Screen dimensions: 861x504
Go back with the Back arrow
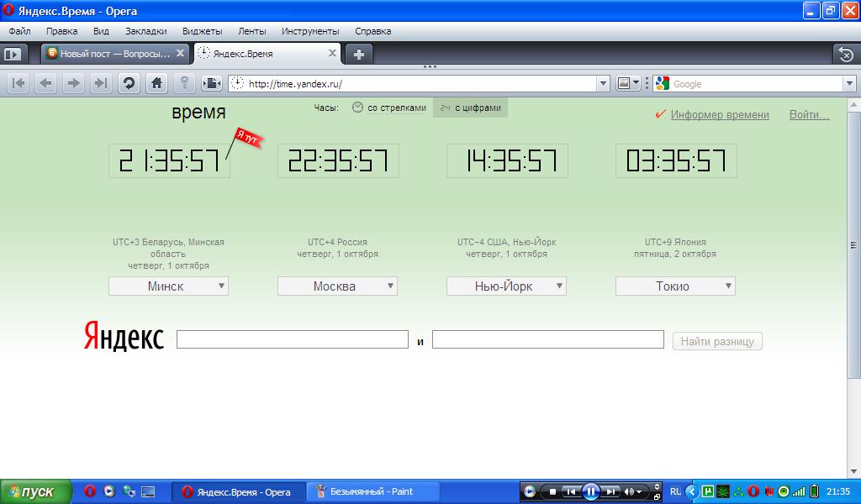[x=45, y=83]
